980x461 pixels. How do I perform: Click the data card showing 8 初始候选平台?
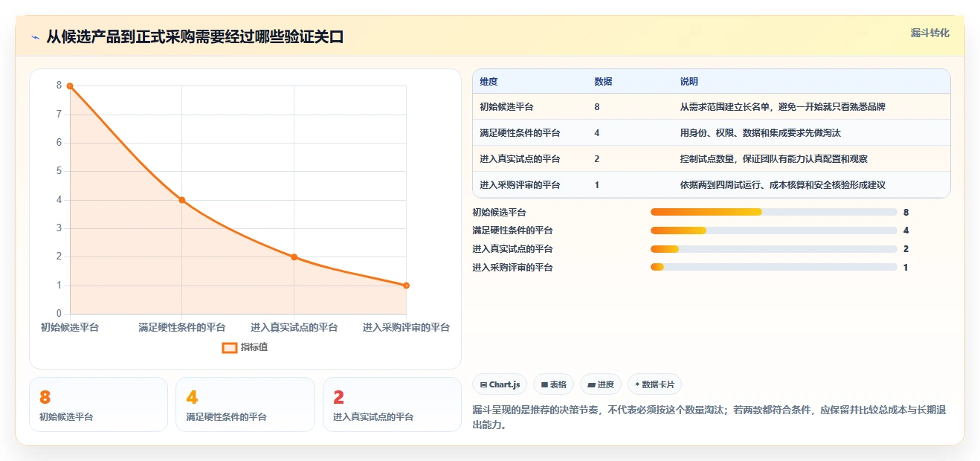point(98,404)
